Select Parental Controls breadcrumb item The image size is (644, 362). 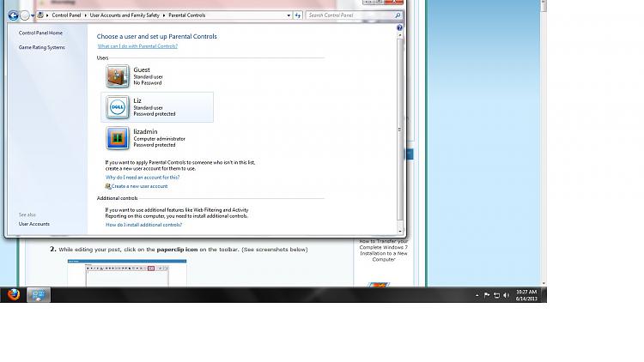187,15
